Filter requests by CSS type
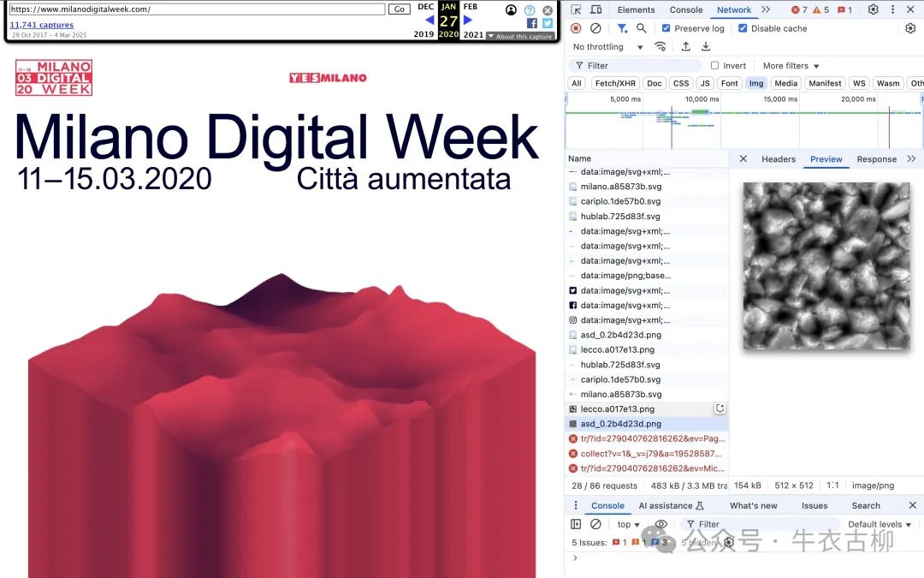Image resolution: width=924 pixels, height=578 pixels. tap(681, 83)
